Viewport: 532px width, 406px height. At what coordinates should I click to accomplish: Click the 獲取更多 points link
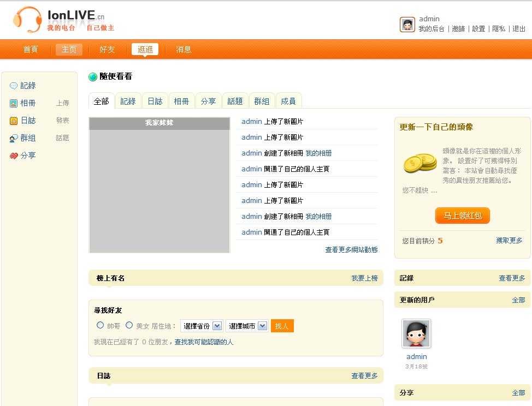point(509,241)
